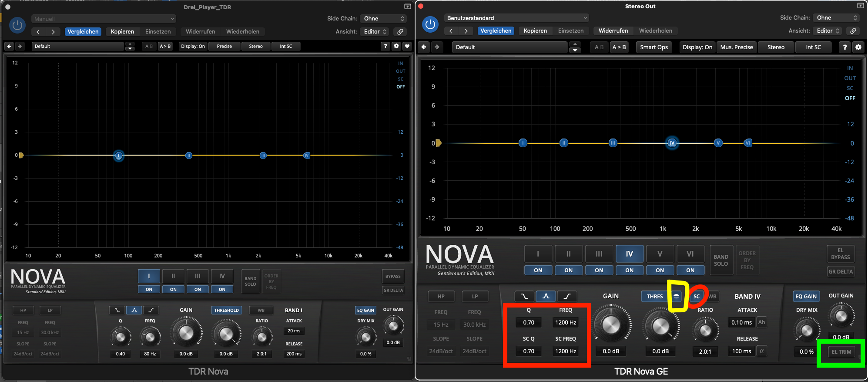Toggle band IV ON button in Nova GE
The width and height of the screenshot is (868, 382).
(x=629, y=270)
